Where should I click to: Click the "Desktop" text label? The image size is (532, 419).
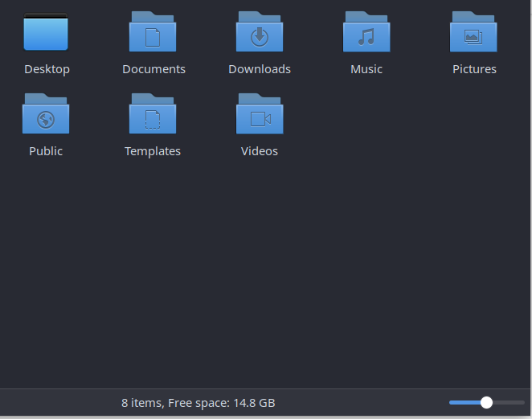tap(47, 69)
